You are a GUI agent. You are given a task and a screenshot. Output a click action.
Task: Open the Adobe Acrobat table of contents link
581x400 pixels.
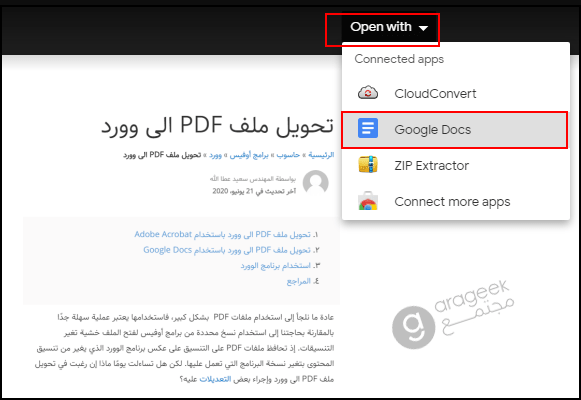[222, 234]
